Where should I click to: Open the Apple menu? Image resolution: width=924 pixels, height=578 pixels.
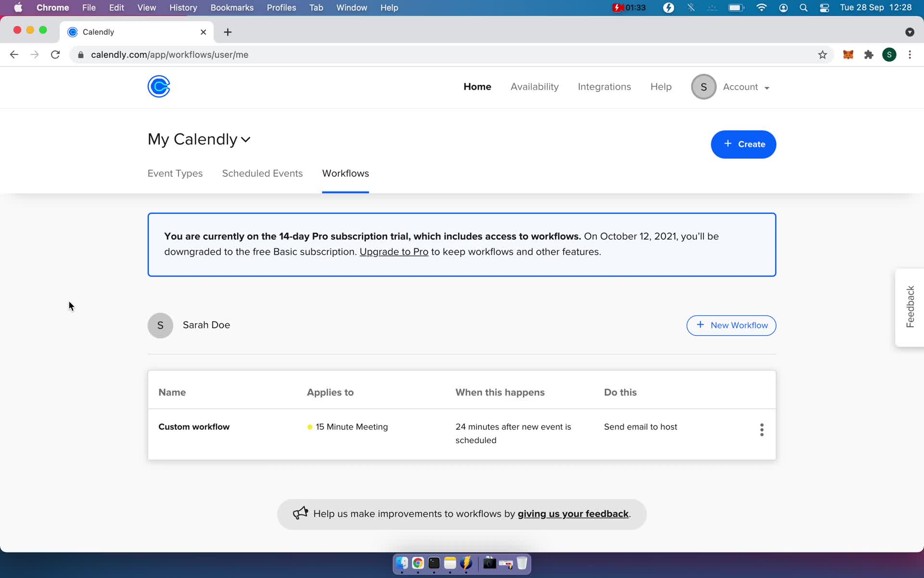click(18, 8)
